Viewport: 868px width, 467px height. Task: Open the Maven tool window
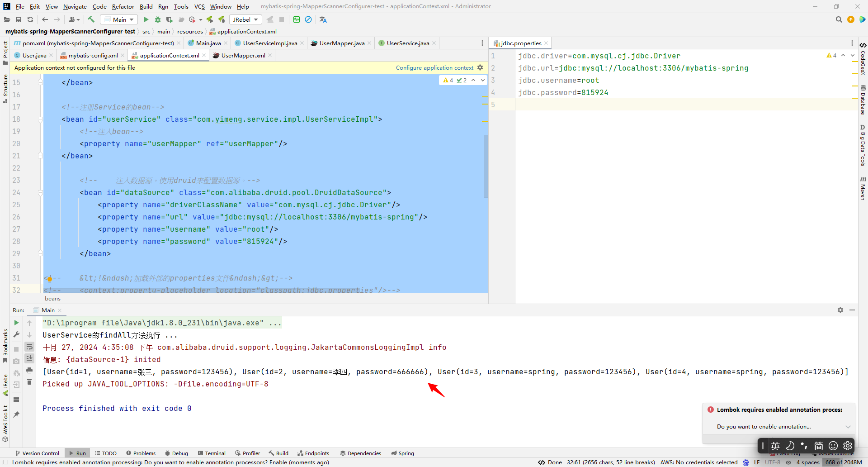863,188
